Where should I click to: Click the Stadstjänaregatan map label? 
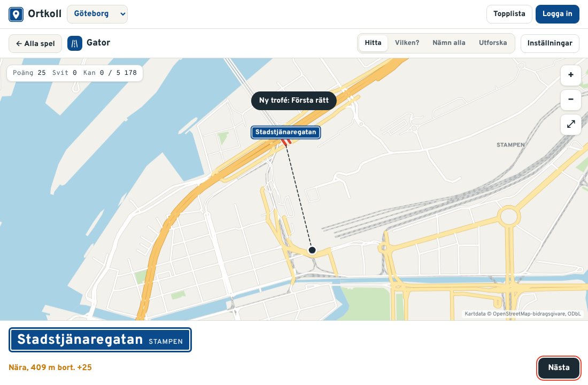point(286,132)
